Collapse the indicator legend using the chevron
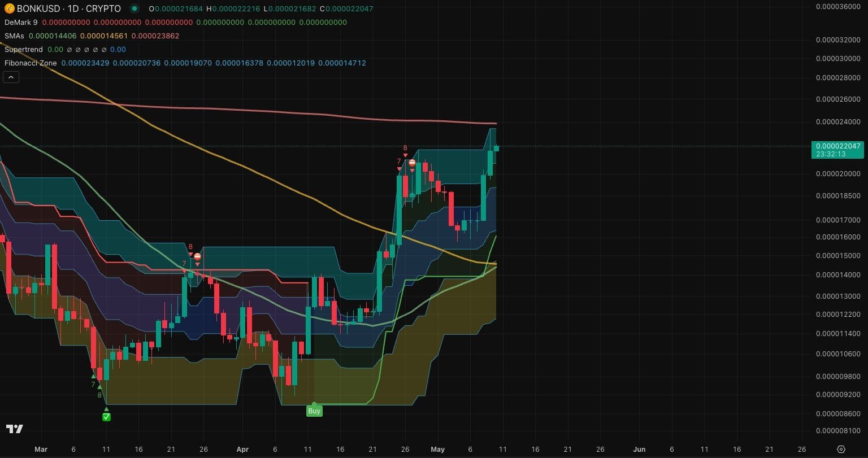The image size is (868, 458). (11, 77)
